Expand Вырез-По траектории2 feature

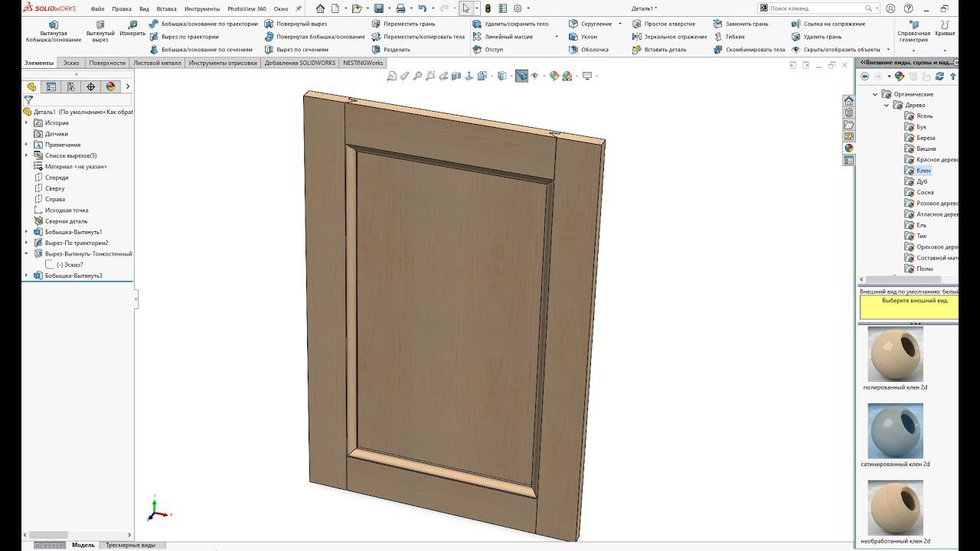[27, 243]
